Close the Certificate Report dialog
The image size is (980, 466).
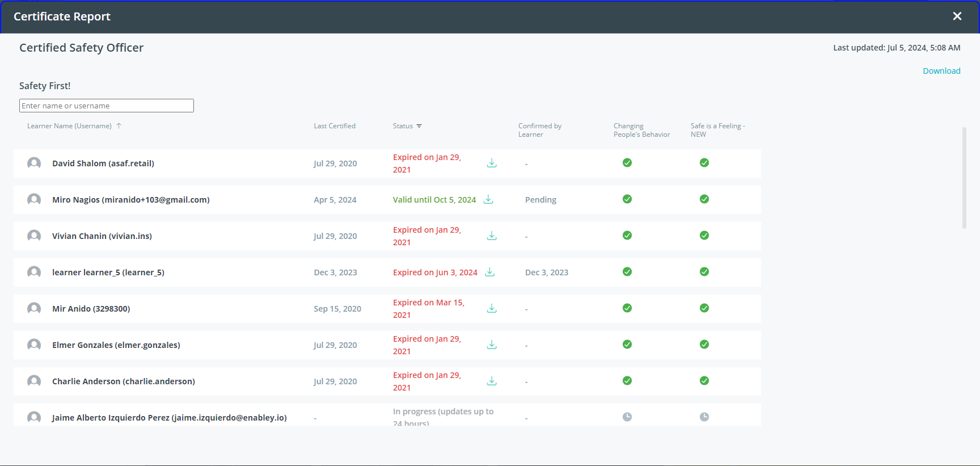(957, 16)
